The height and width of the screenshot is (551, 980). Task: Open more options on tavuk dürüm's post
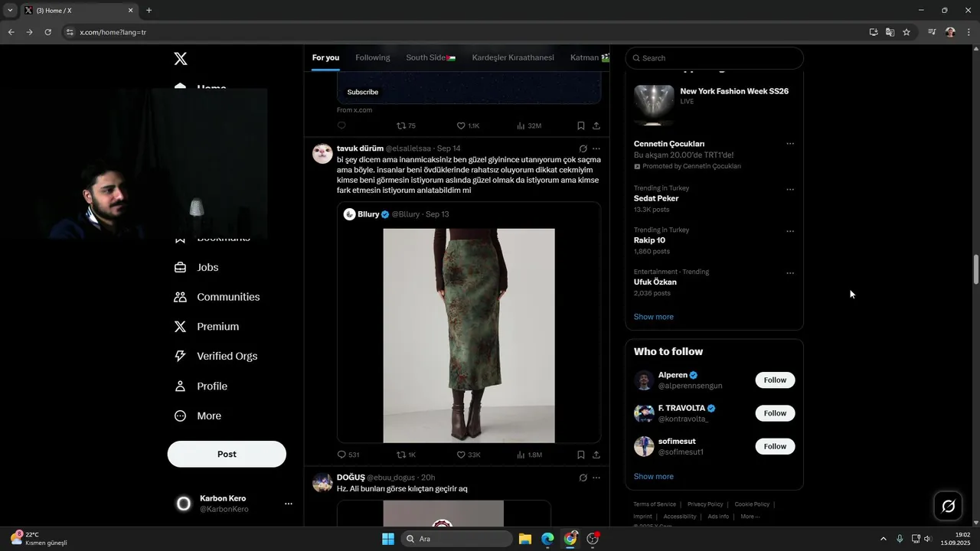[596, 148]
